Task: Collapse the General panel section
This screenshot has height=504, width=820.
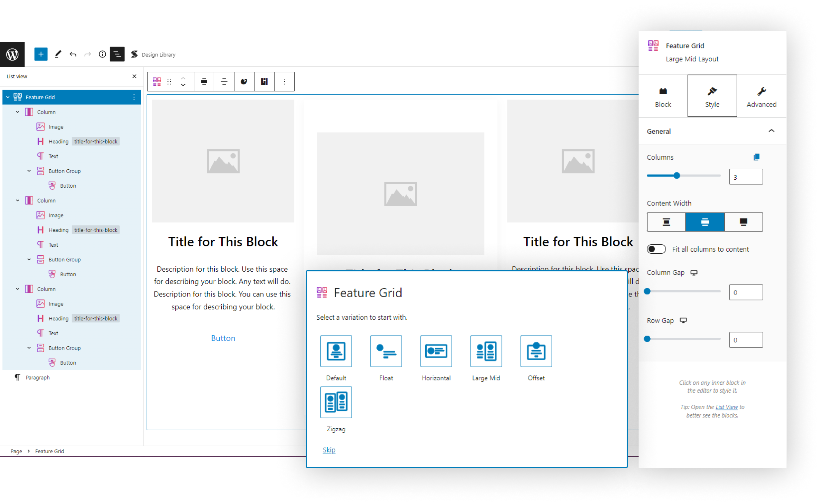Action: coord(771,131)
